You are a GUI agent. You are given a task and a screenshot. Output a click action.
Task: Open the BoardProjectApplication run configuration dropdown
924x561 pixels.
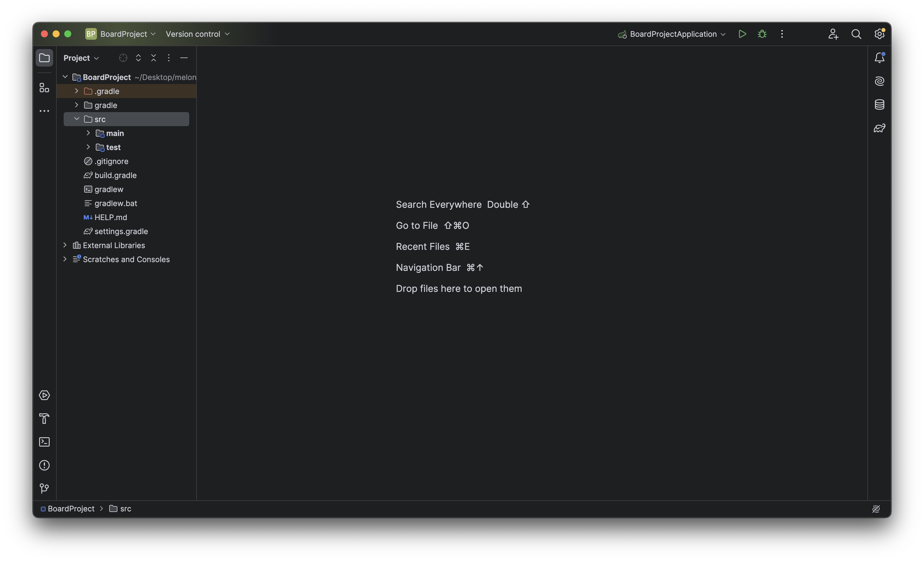672,34
